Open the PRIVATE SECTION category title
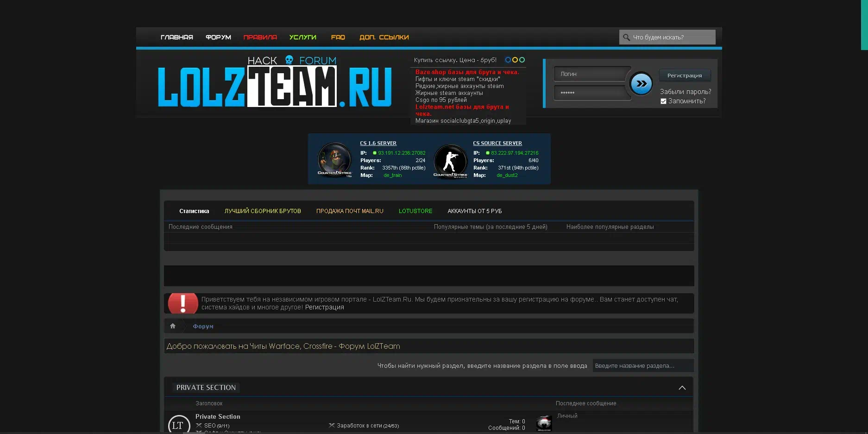Viewport: 868px width, 434px height. (206, 387)
